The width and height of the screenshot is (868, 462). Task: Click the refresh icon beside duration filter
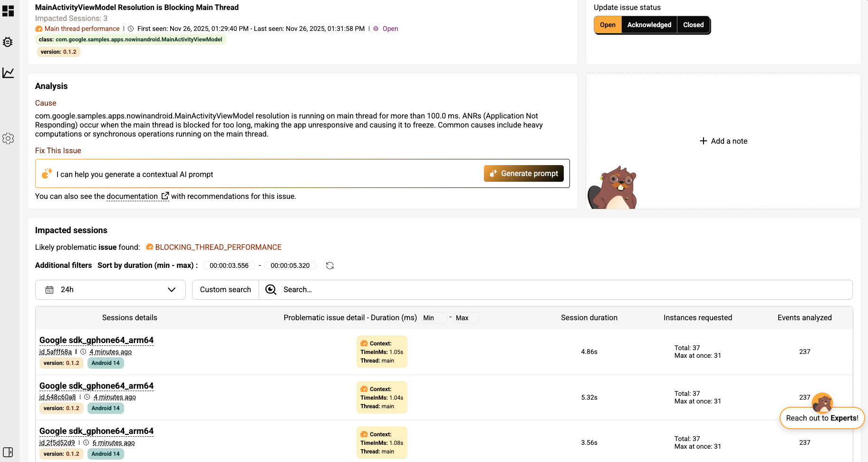[x=330, y=265]
